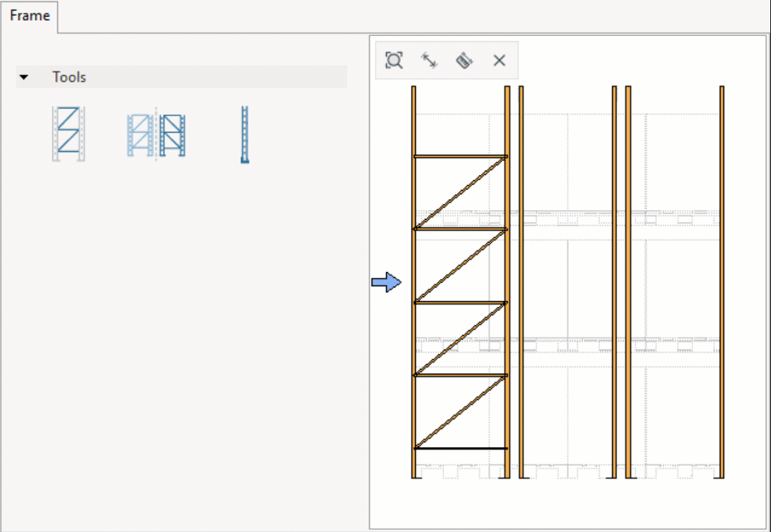This screenshot has width=771, height=532.
Task: Close the preview toolbar with X
Action: coord(499,61)
